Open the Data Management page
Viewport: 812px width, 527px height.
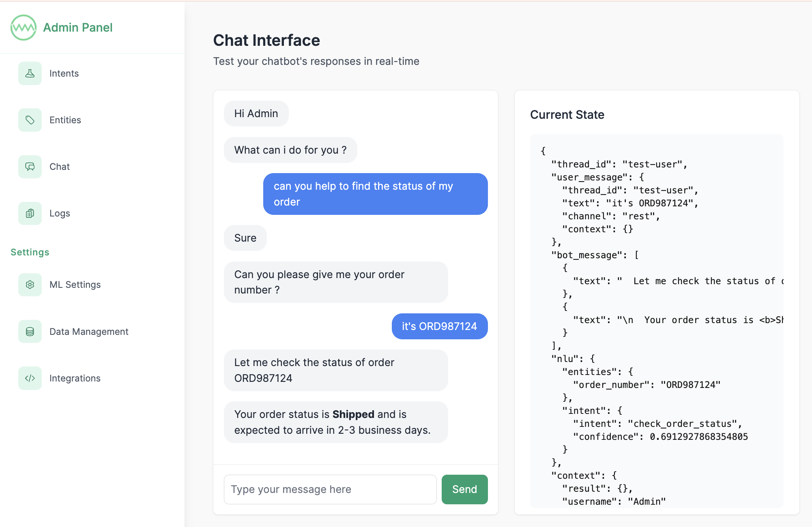pos(89,331)
